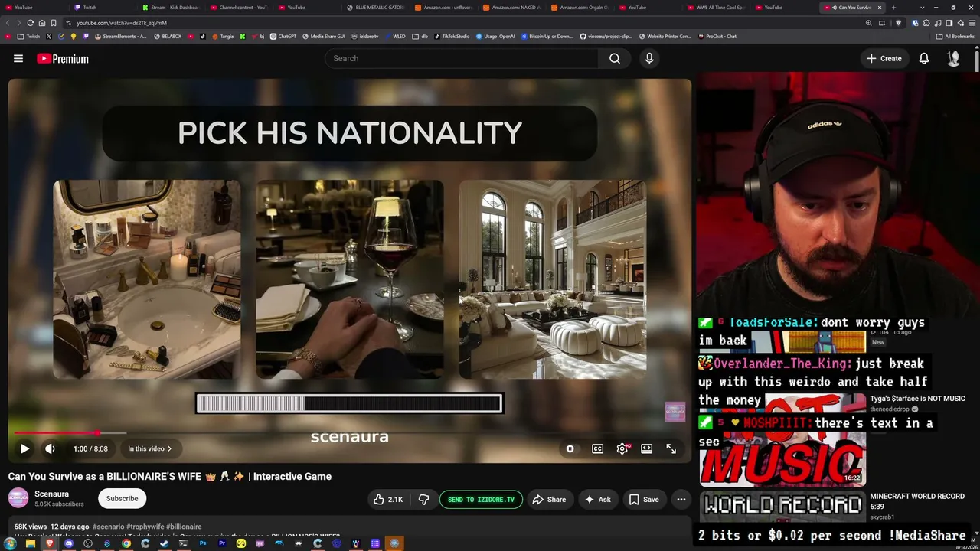
Task: Go back to the previous page
Action: tap(9, 23)
